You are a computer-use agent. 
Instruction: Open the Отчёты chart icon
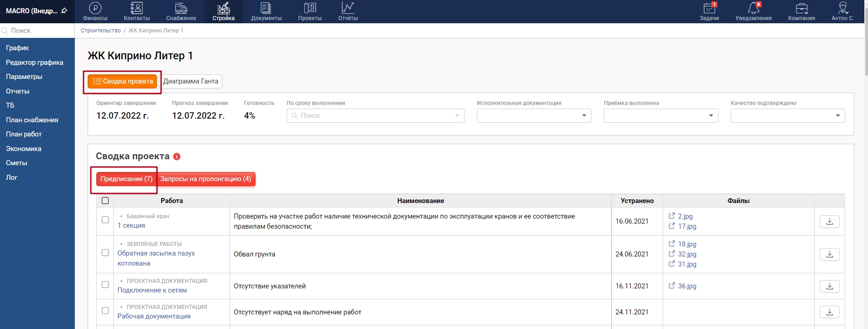pyautogui.click(x=348, y=9)
